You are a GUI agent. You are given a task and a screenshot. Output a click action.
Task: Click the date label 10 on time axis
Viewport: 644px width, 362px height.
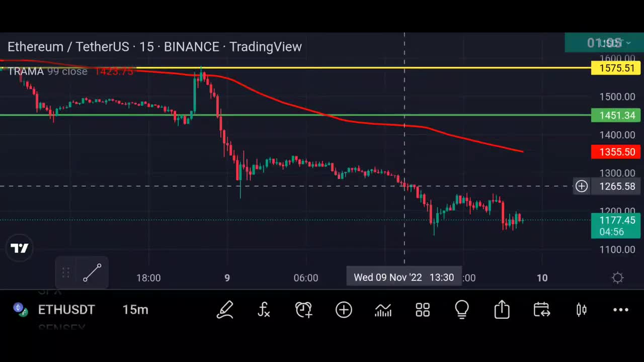tap(542, 278)
